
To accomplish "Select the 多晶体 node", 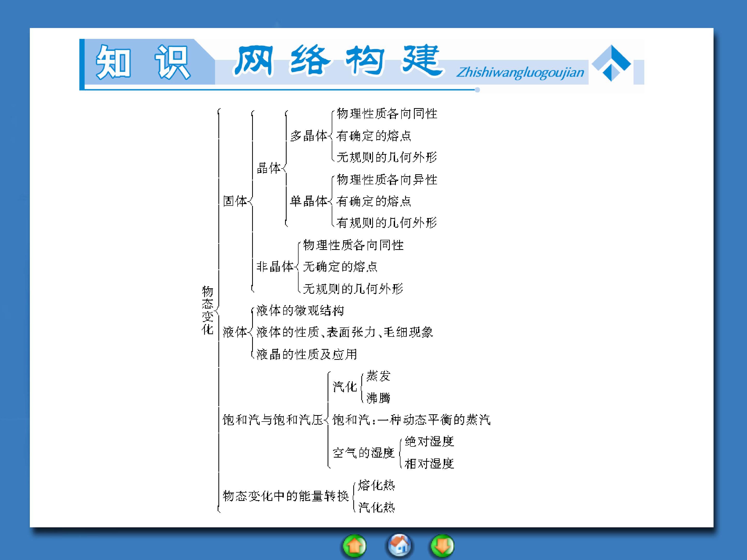I will pyautogui.click(x=308, y=136).
